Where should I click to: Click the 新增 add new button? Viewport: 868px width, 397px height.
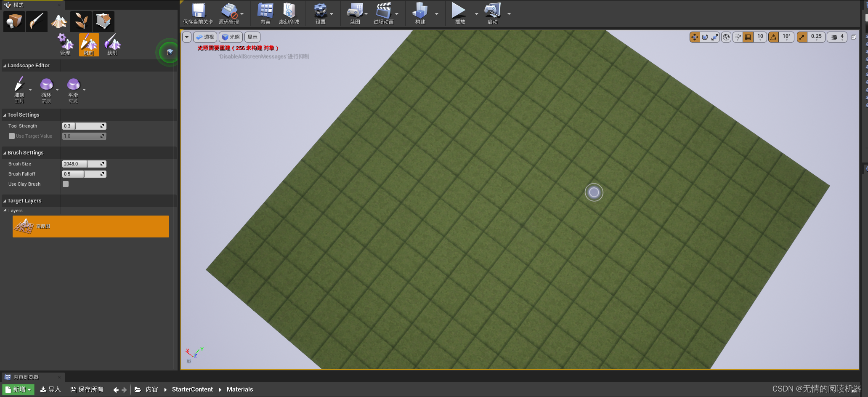coord(19,389)
